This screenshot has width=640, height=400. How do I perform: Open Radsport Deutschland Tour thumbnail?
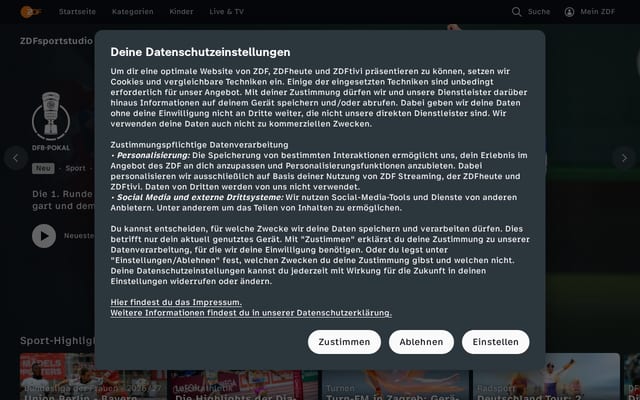(x=546, y=377)
